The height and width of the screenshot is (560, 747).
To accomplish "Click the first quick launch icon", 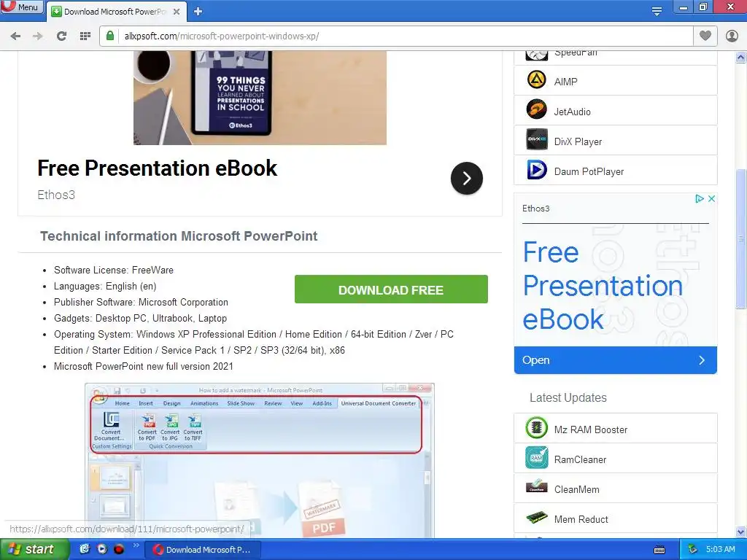I will click(85, 549).
